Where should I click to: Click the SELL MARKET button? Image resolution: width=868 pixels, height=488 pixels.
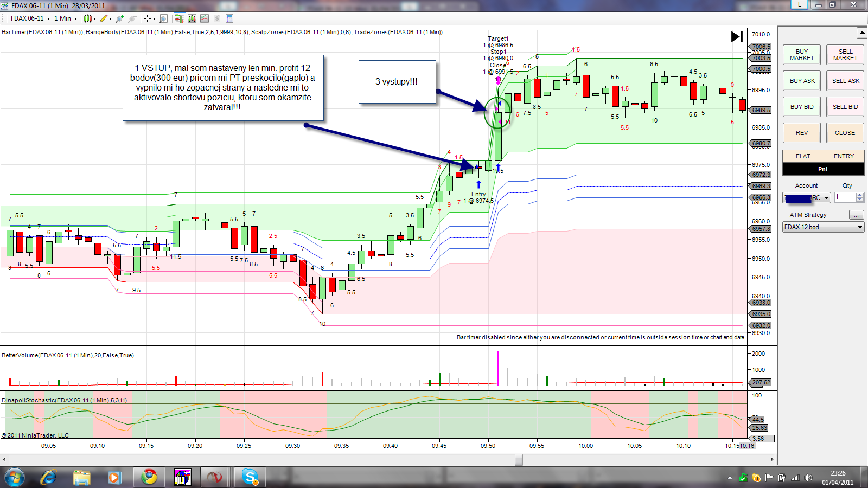click(x=845, y=55)
